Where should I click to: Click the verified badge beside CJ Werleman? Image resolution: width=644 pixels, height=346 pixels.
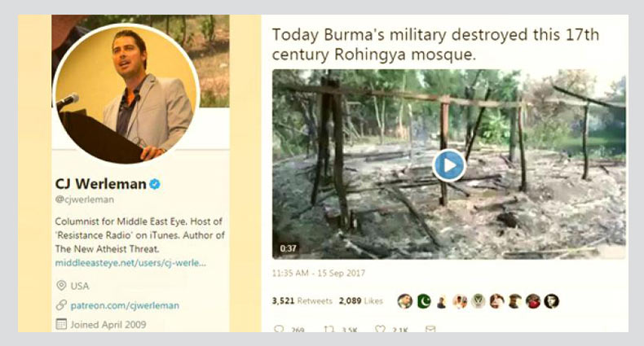pos(155,184)
